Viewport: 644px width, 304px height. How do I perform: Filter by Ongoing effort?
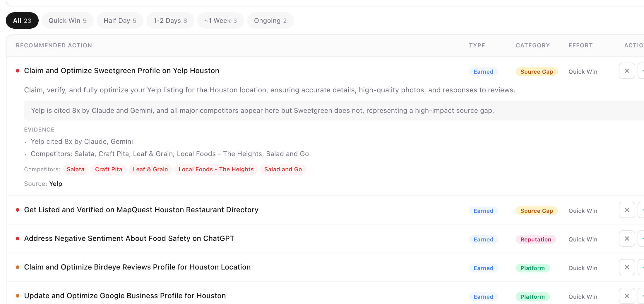(x=270, y=20)
